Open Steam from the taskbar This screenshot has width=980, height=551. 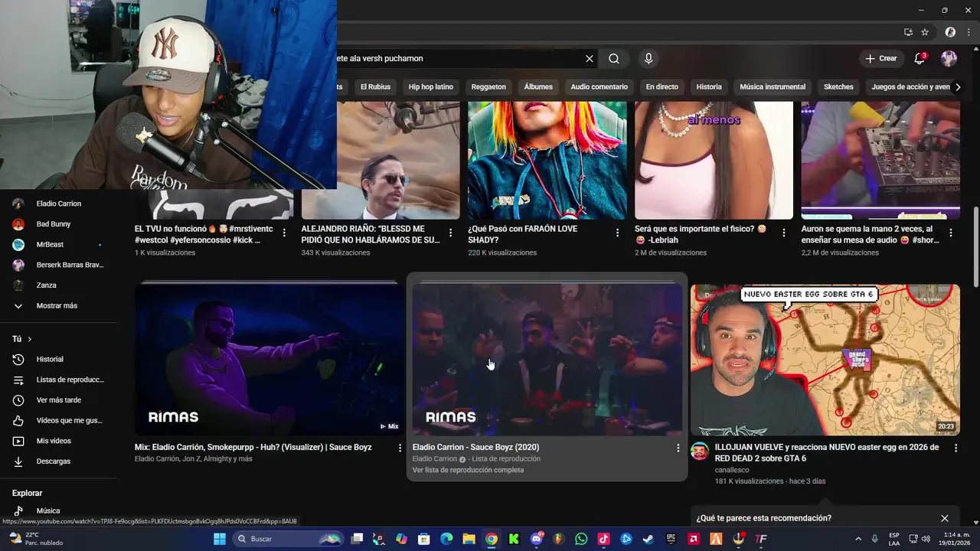[648, 539]
